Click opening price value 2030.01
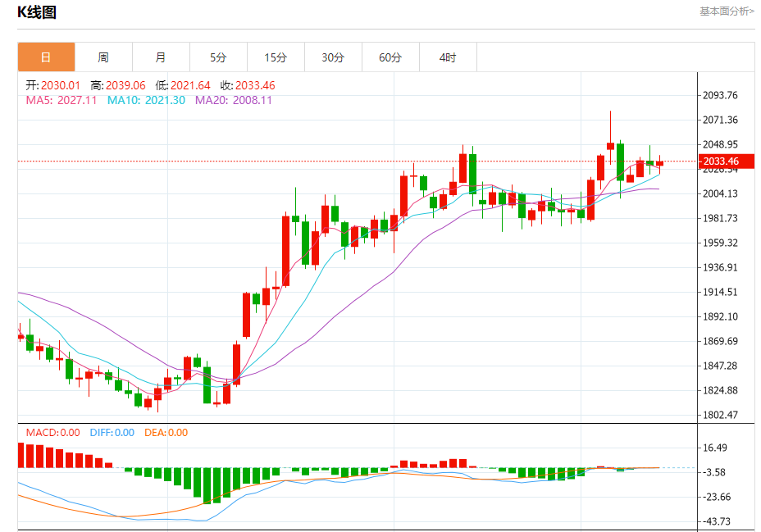This screenshot has height=532, width=761. pyautogui.click(x=60, y=85)
